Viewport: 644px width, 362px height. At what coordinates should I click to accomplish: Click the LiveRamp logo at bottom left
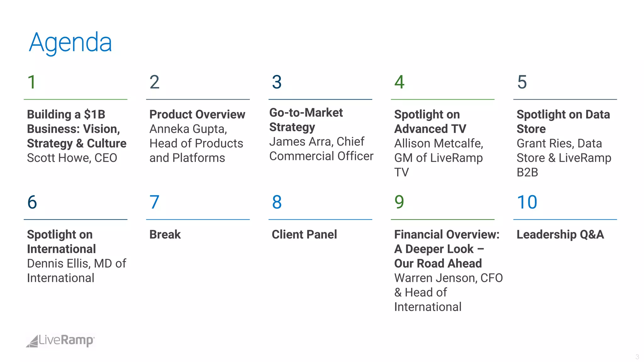pos(60,341)
